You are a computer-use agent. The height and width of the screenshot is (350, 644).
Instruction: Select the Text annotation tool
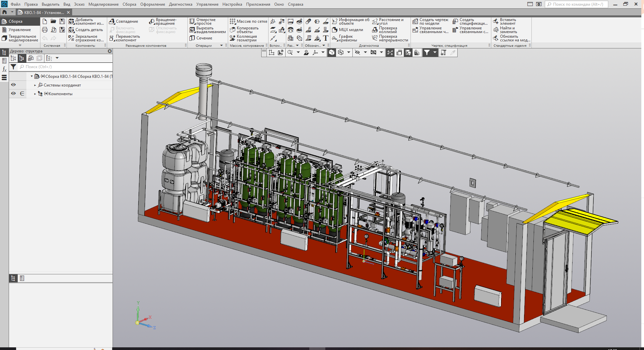point(326,38)
